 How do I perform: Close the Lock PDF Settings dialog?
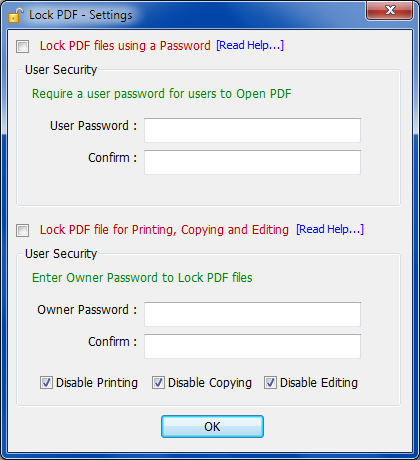point(389,11)
